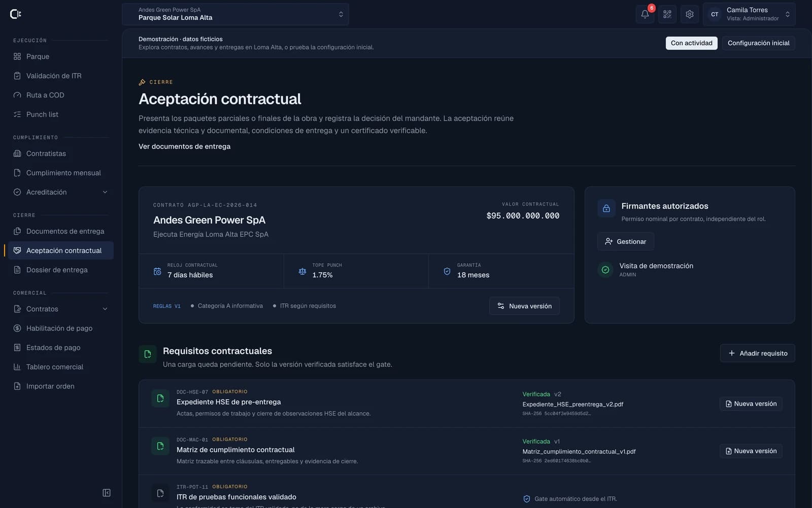The width and height of the screenshot is (812, 508).
Task: Click the REGLAS V1 label
Action: 167,306
